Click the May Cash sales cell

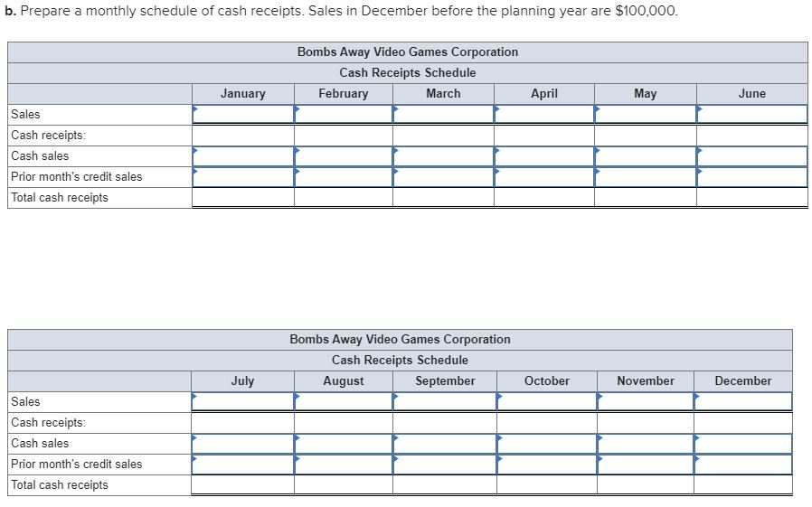[x=646, y=155]
